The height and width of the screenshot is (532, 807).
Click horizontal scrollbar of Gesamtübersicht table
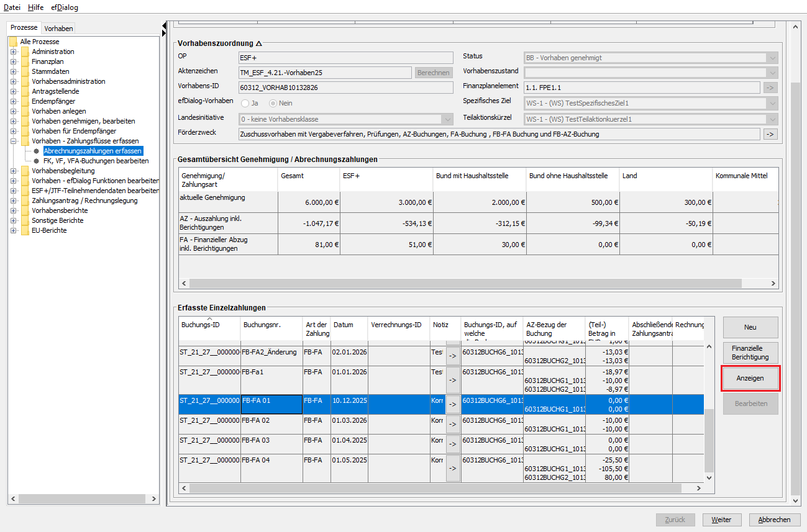(x=465, y=283)
